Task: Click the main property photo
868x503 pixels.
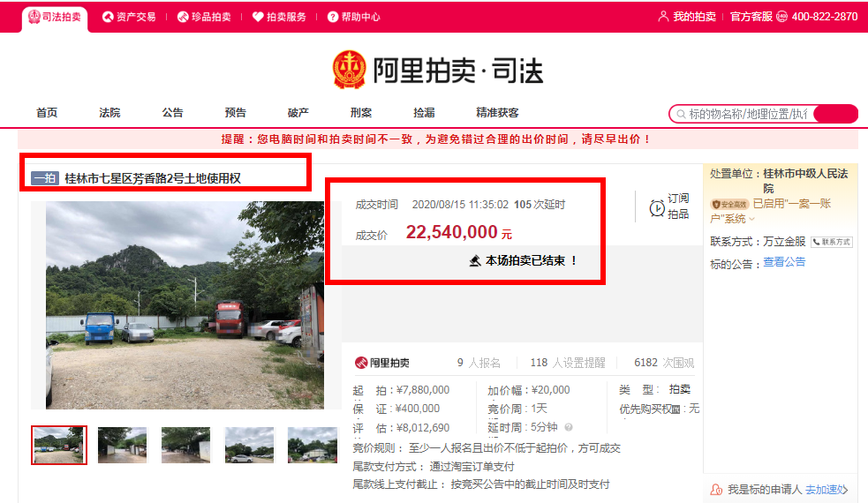Action: click(x=185, y=305)
